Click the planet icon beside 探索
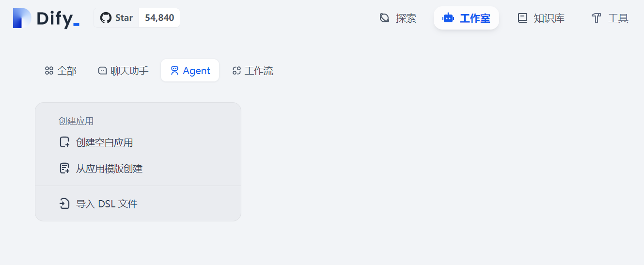 point(384,18)
